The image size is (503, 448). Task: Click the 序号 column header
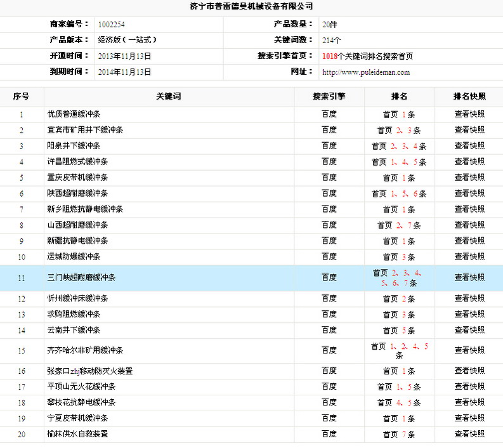click(x=21, y=96)
